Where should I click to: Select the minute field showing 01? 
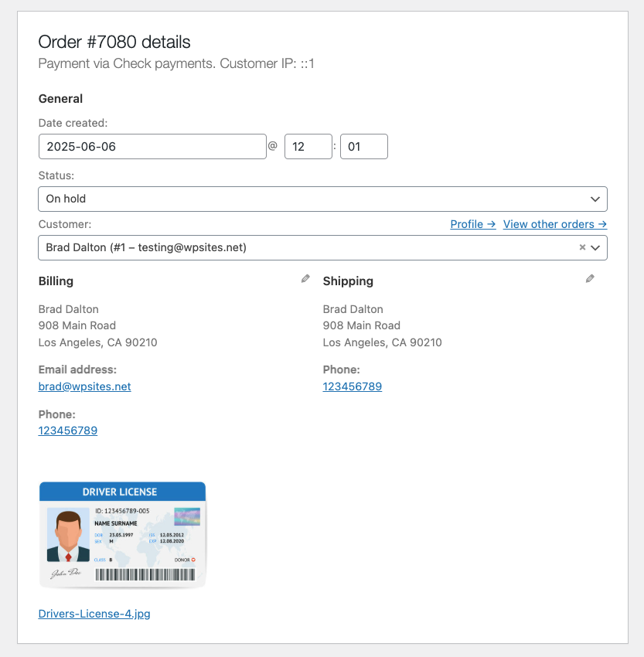pyautogui.click(x=363, y=147)
